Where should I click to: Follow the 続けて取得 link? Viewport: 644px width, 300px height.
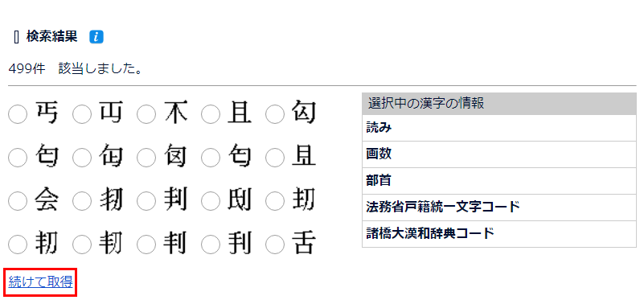pyautogui.click(x=40, y=282)
